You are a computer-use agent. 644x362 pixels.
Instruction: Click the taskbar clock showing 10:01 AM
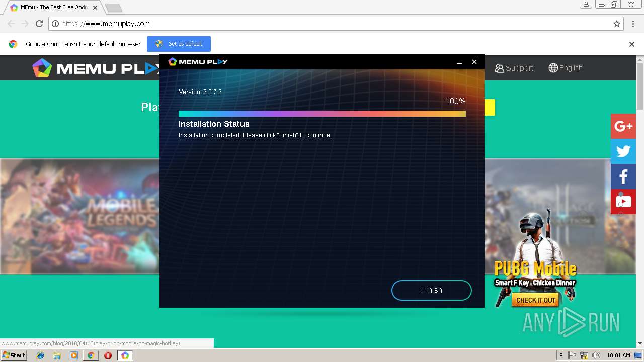618,355
